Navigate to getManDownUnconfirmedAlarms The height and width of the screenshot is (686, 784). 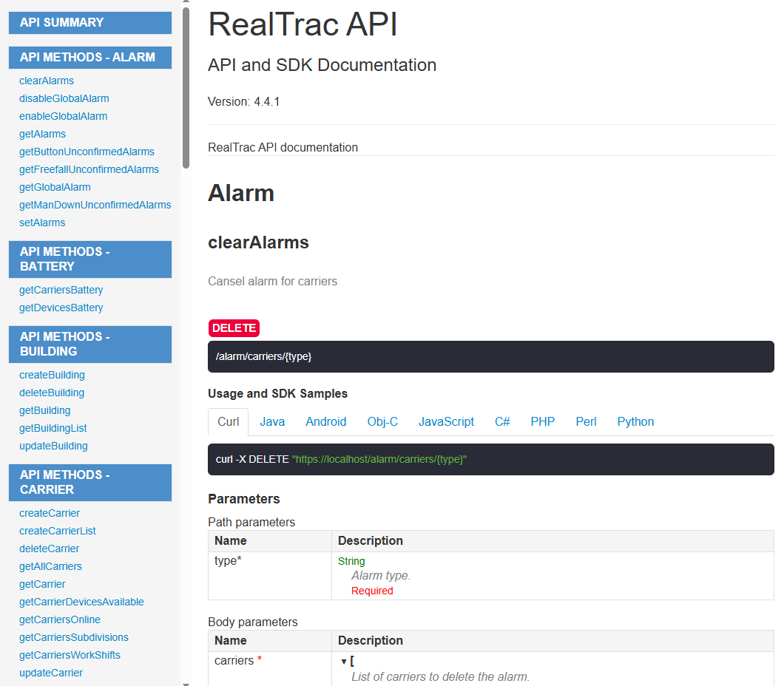[95, 205]
